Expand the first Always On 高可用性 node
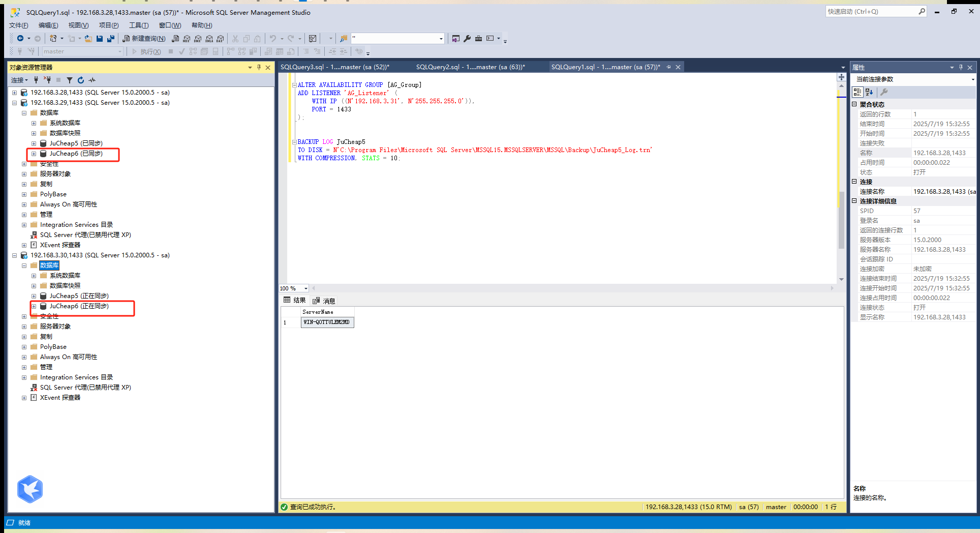 coord(24,204)
